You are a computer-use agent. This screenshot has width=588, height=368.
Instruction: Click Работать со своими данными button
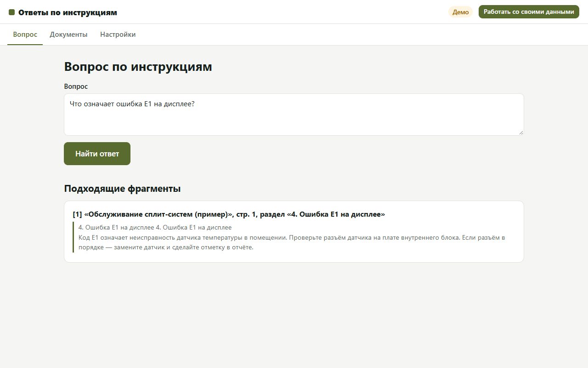tap(529, 12)
